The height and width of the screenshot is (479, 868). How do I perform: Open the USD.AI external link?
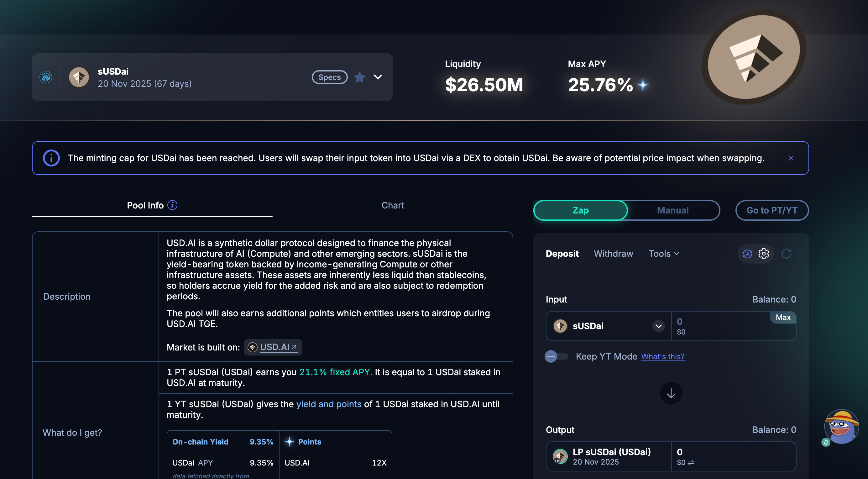[x=275, y=347]
